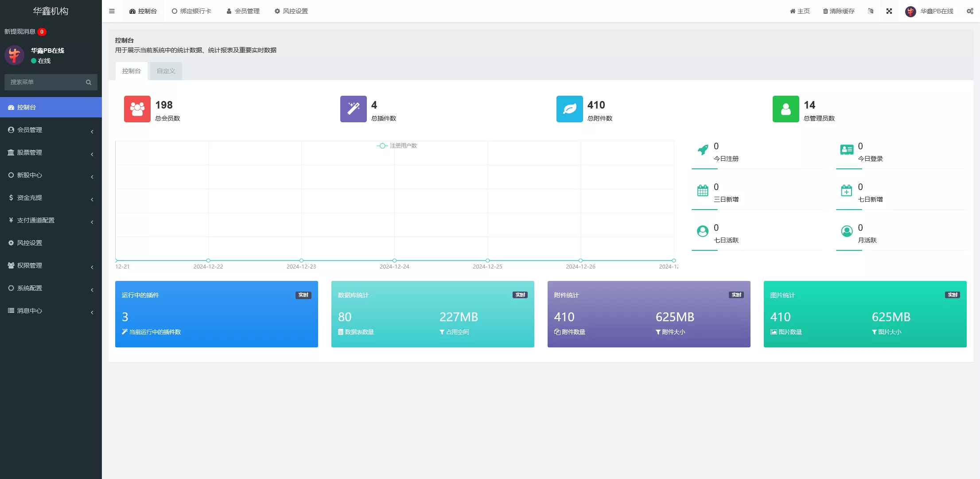
Task: Click the purple 总插件数 magic wand icon
Action: coord(353,109)
